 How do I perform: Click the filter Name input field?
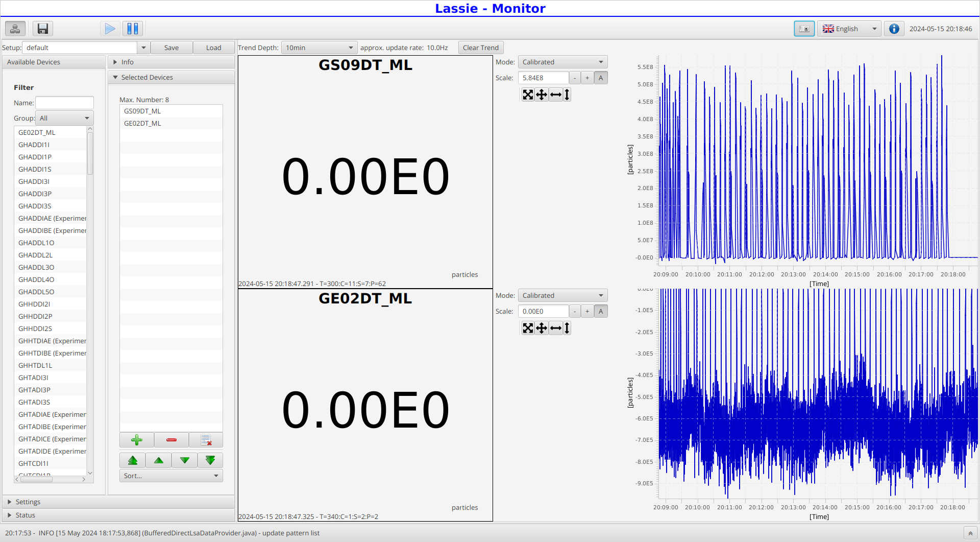tap(64, 103)
